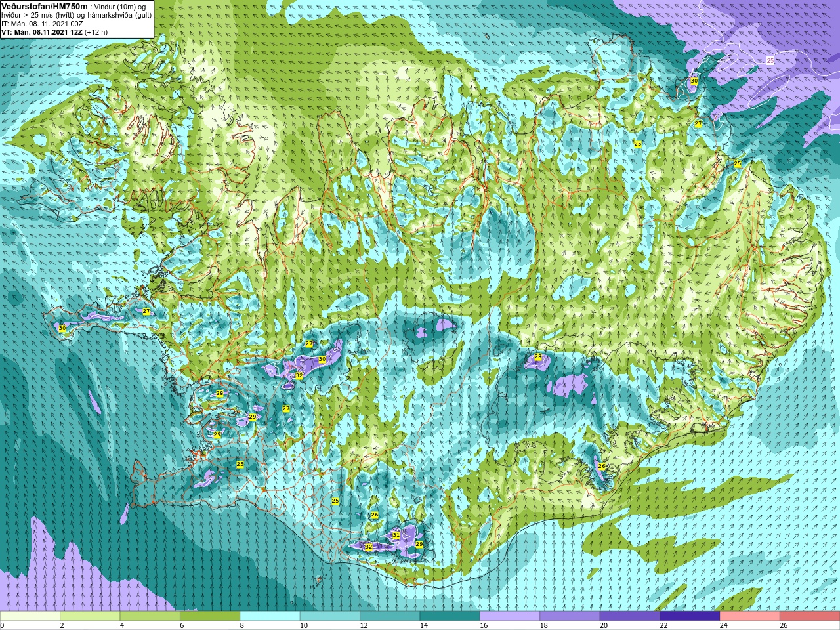Click the Veðurstofan/HM750m title text
The height and width of the screenshot is (630, 840).
[x=45, y=6]
